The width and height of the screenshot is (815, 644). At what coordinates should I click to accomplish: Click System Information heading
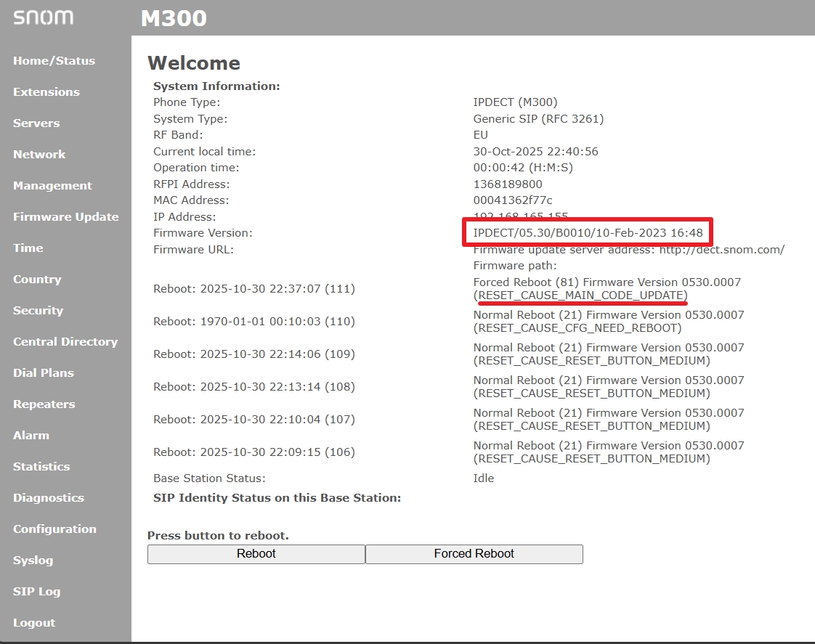click(x=216, y=86)
